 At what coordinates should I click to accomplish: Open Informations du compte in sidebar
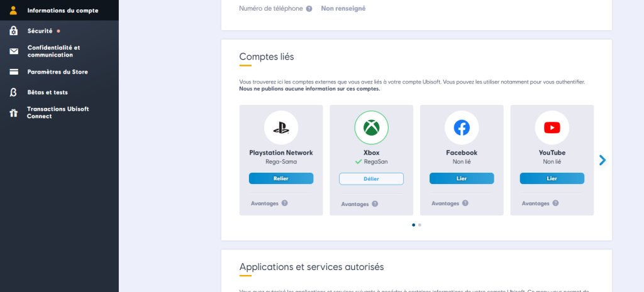point(62,10)
